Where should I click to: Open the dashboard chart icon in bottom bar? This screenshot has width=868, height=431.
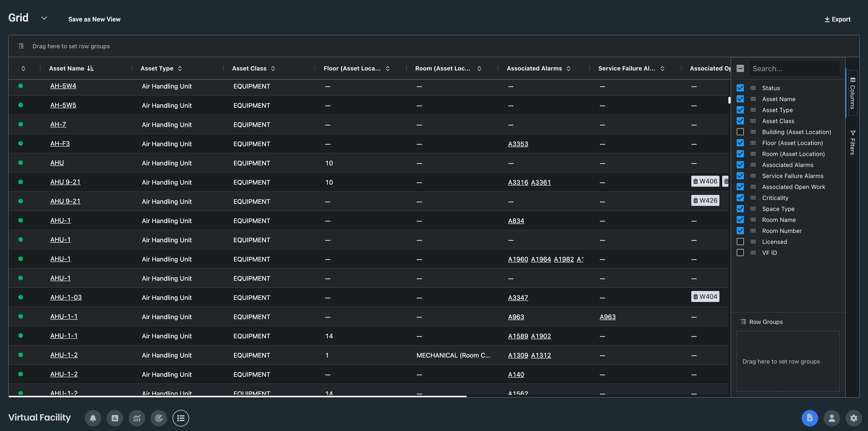coord(115,418)
